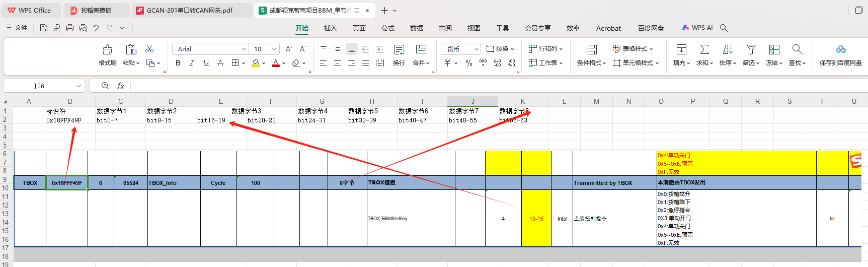
Task: Redo the last undone action
Action: (109, 28)
